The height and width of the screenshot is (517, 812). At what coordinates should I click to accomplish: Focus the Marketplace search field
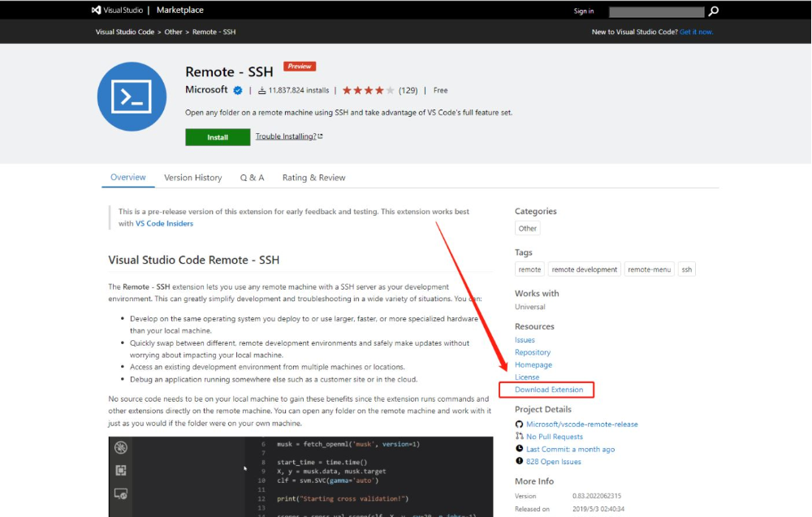(656, 11)
